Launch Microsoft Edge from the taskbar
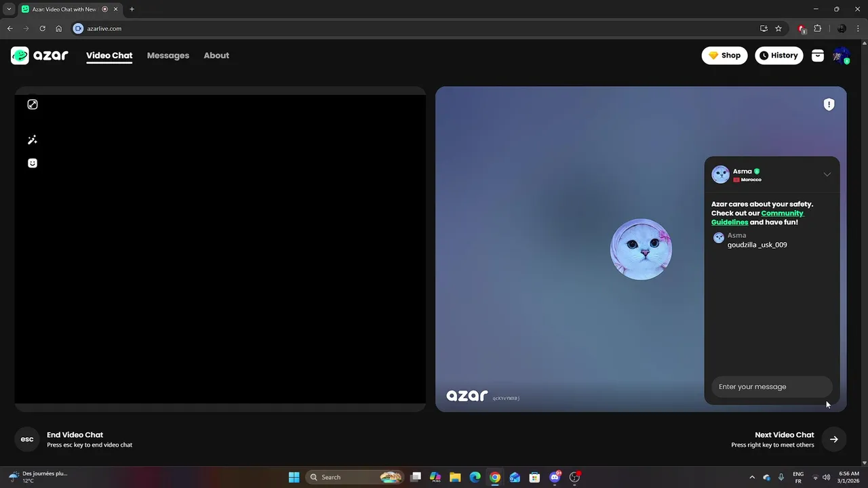The width and height of the screenshot is (868, 488). pyautogui.click(x=475, y=477)
